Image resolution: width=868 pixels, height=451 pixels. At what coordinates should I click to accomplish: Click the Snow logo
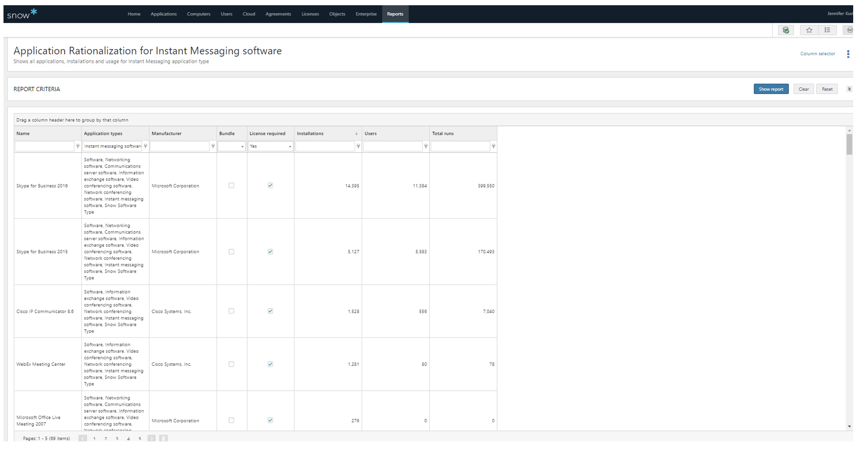[22, 14]
